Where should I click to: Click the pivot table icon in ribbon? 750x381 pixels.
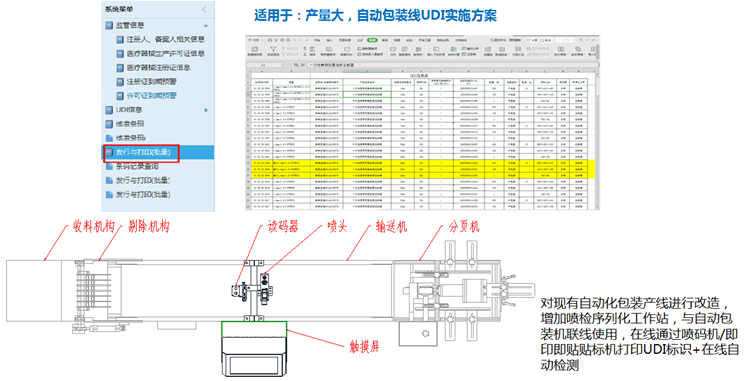(x=254, y=49)
